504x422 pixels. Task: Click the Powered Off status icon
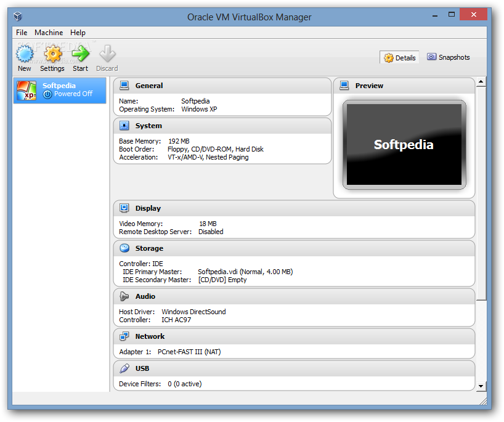(47, 94)
